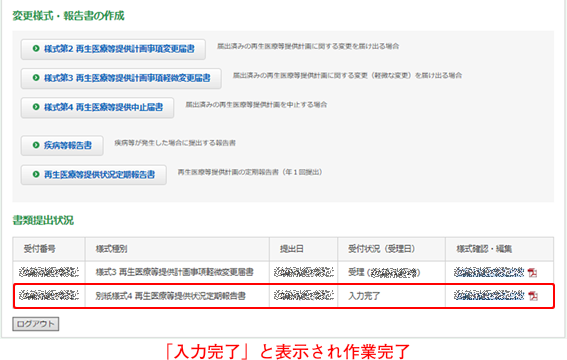Viewport: 567px width, 360px height.
Task: Click green arrow icon on 様式第2 button
Action: (x=36, y=48)
